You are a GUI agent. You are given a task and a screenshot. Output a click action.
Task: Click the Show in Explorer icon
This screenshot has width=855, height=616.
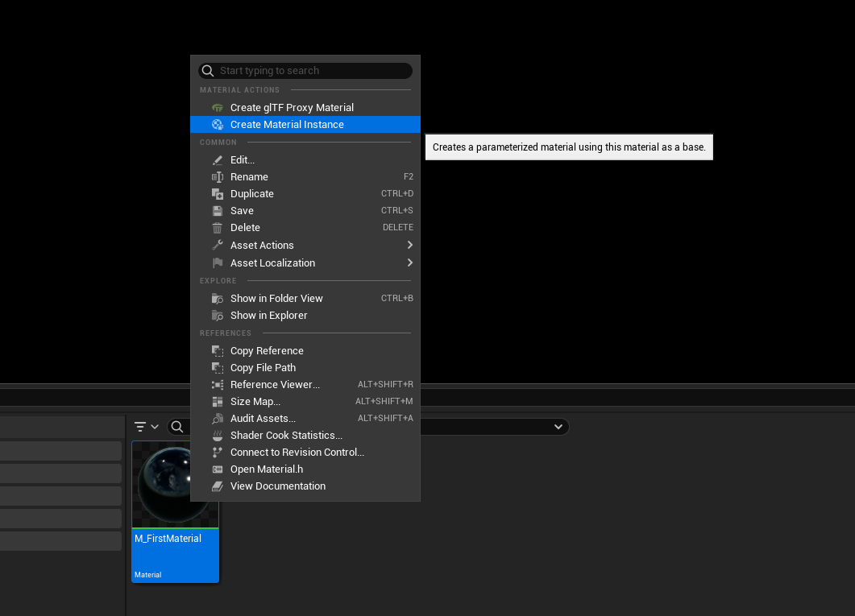point(218,316)
